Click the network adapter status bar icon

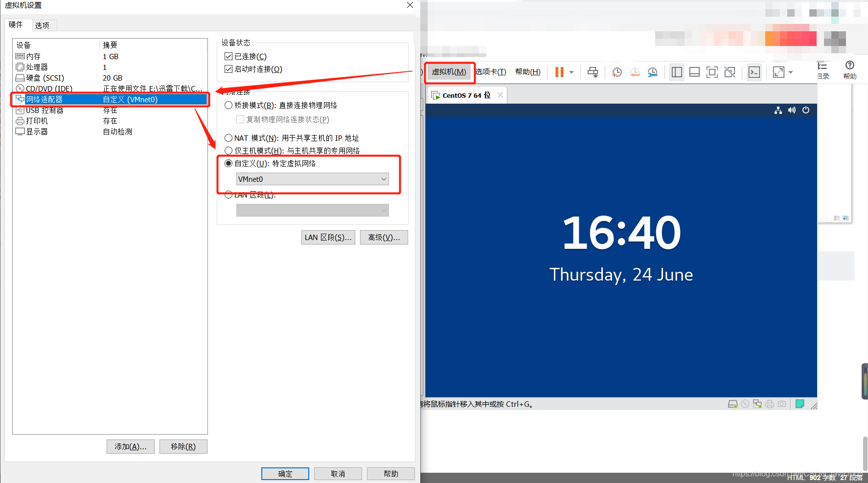(x=757, y=404)
